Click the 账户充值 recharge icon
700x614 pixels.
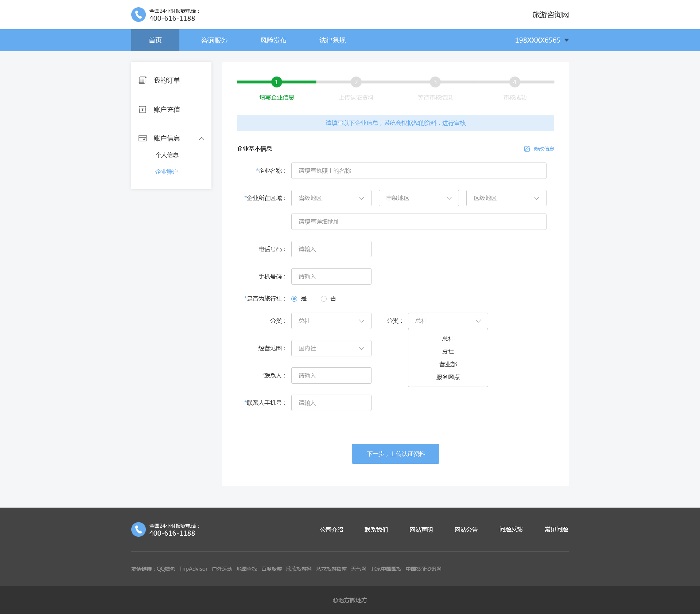click(x=143, y=109)
